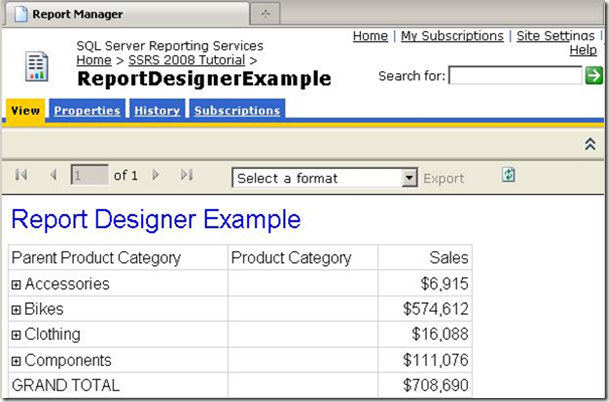Click the Sales column header
Screen dimensions: 609x402
tap(449, 258)
